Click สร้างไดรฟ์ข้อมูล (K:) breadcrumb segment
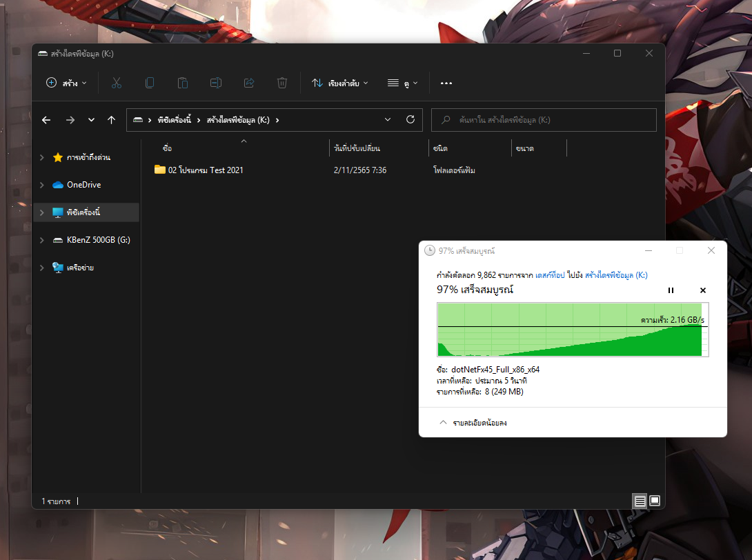This screenshot has width=752, height=560. (x=238, y=120)
